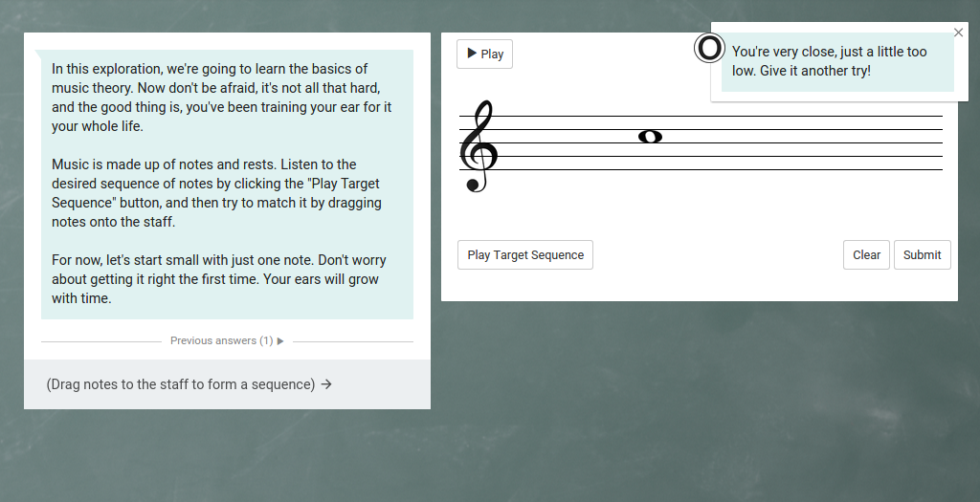Click the drag notes to the staff hint text

180,384
